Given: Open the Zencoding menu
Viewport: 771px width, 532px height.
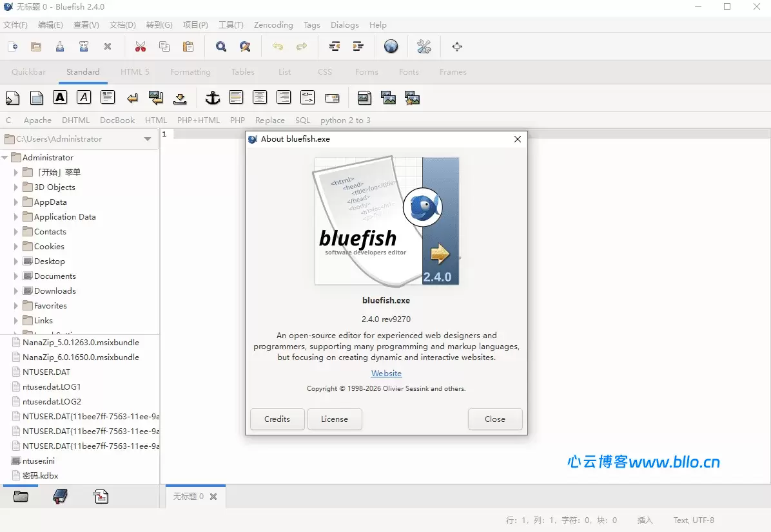Looking at the screenshot, I should (x=273, y=24).
